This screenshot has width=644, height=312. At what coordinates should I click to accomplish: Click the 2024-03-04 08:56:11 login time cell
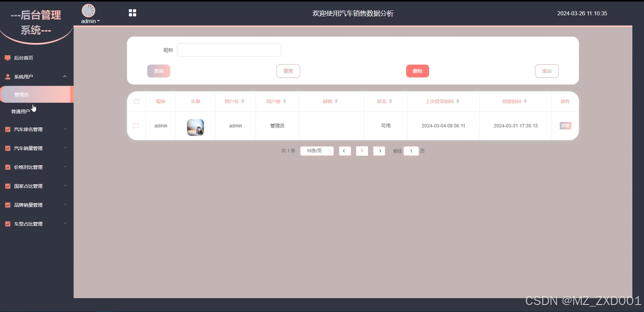pos(444,126)
